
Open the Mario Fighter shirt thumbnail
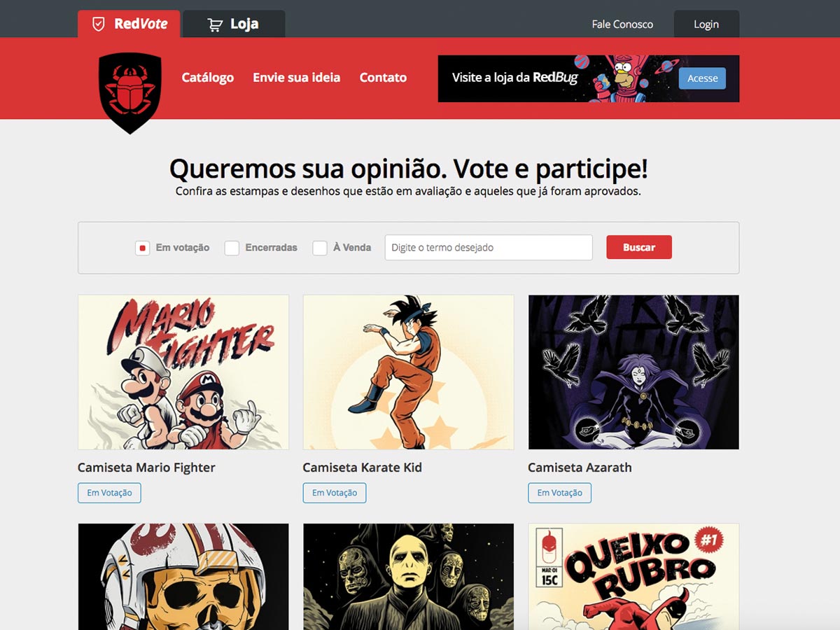click(183, 372)
